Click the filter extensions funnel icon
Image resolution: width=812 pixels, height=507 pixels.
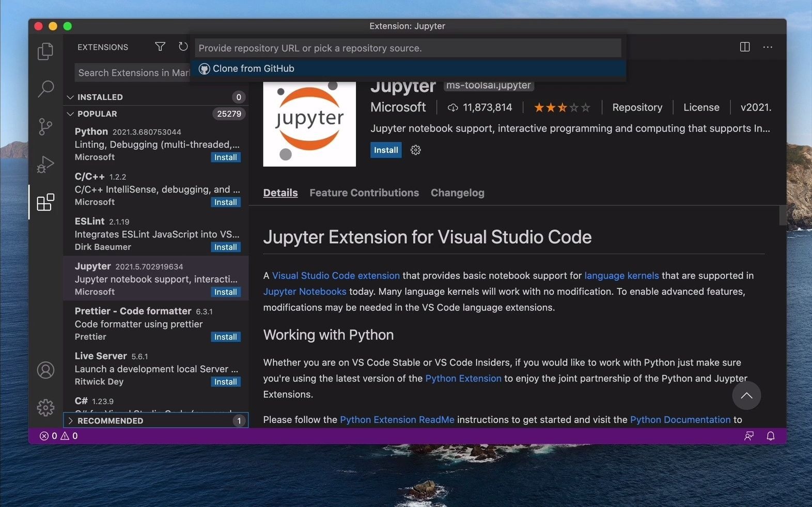(160, 46)
